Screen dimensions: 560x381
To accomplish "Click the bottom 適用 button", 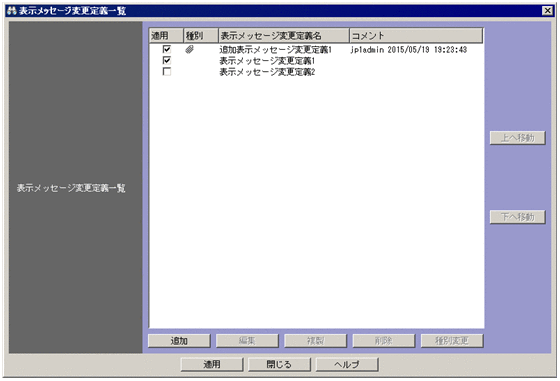I will (212, 365).
